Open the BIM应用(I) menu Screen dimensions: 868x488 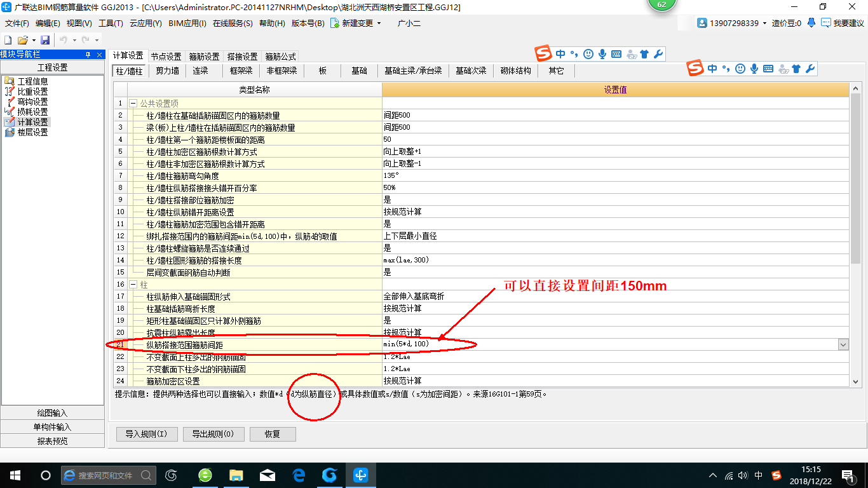(x=187, y=24)
